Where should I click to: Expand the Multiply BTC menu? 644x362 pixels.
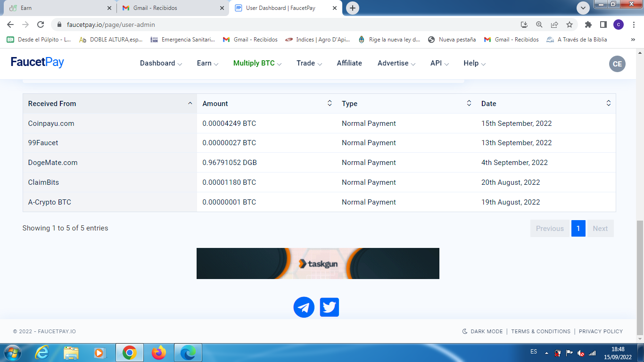click(x=257, y=63)
